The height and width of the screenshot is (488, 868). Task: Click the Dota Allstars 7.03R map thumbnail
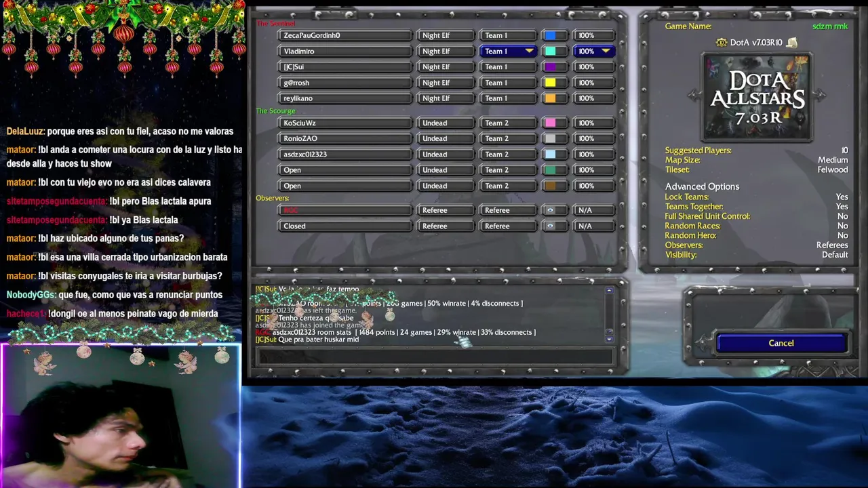point(756,98)
